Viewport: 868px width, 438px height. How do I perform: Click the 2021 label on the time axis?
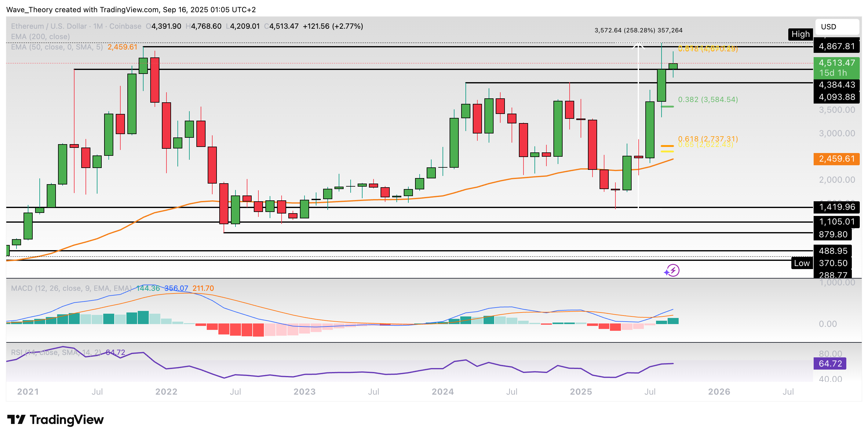[28, 392]
